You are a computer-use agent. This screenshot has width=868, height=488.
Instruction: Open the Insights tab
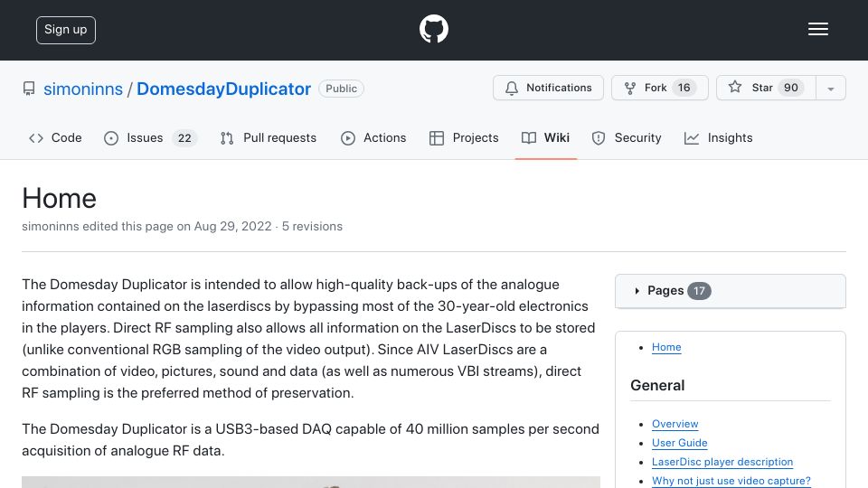click(x=719, y=137)
